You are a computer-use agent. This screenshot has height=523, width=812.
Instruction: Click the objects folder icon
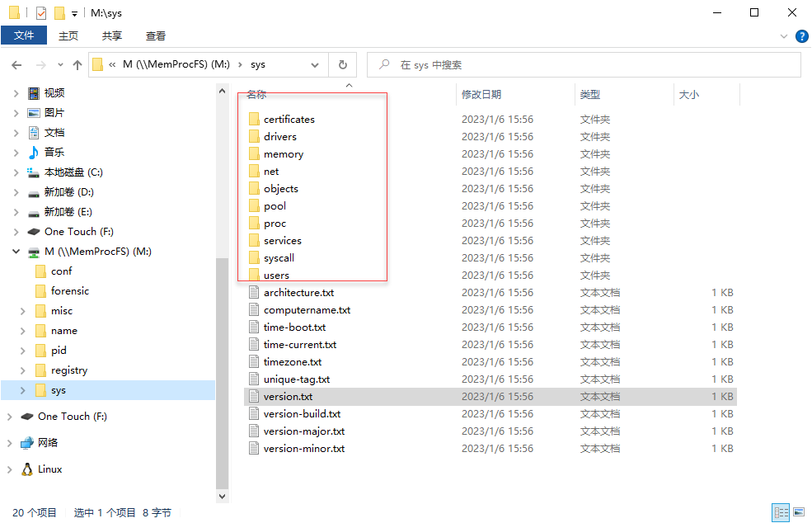[254, 189]
